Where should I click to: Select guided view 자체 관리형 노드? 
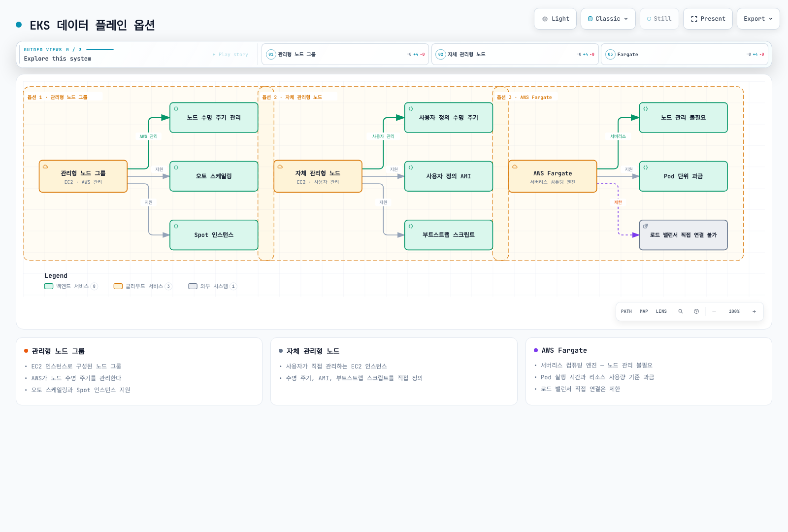click(515, 54)
